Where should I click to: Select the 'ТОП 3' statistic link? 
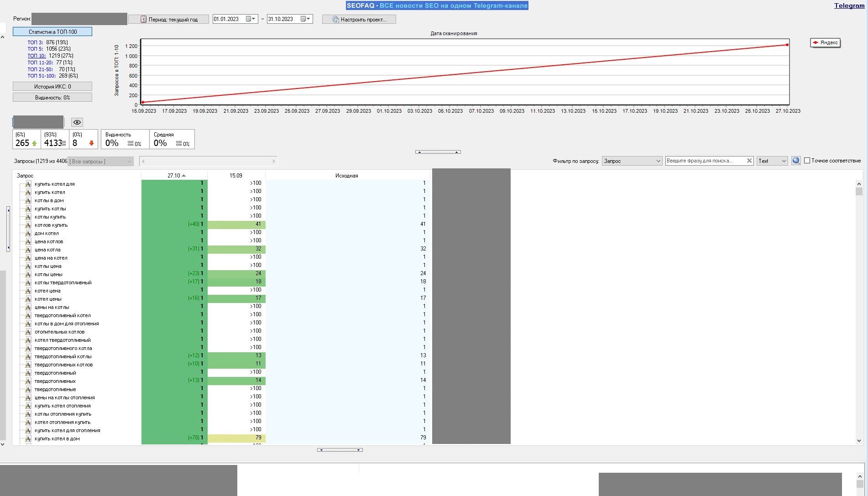click(35, 42)
